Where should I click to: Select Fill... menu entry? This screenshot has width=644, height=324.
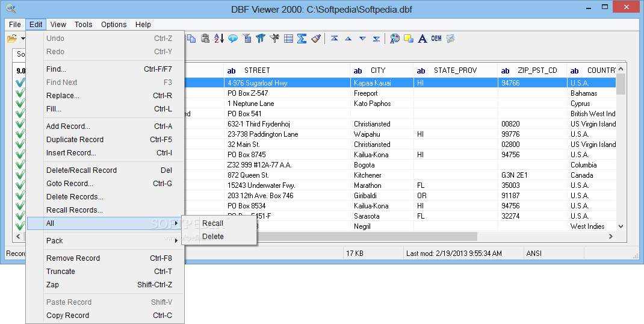105,109
